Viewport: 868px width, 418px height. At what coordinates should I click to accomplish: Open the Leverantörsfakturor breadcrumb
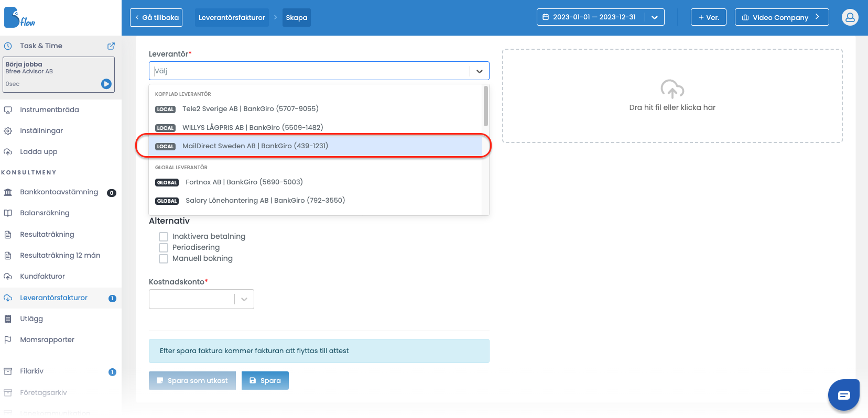[232, 17]
